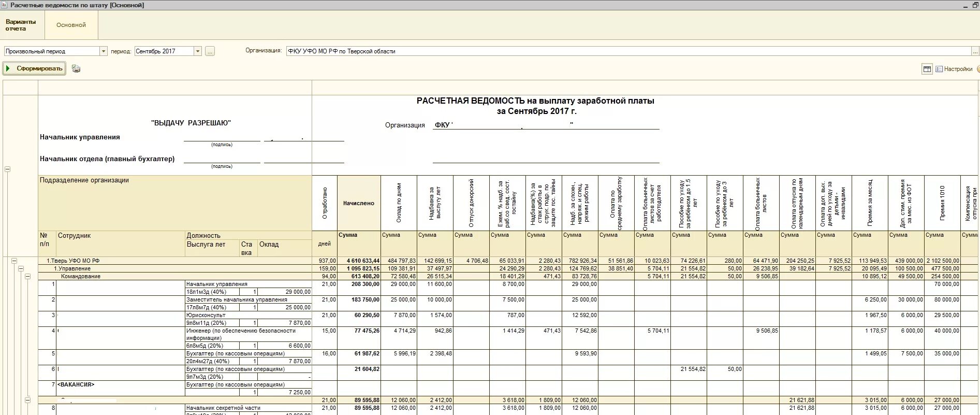Click the Варианты отчета label
This screenshot has height=415, width=980.
click(x=21, y=25)
